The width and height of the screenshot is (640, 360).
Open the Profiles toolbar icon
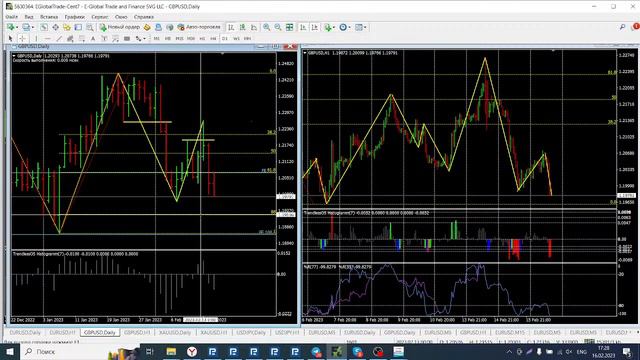26,27
